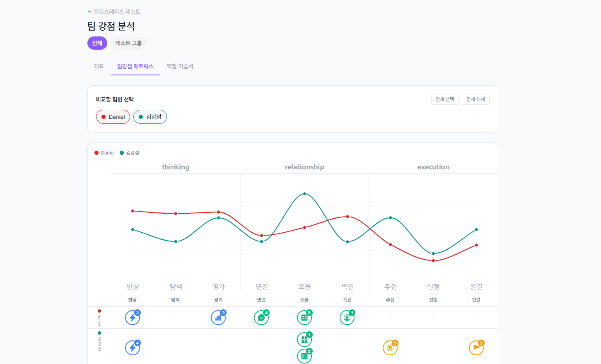Switch to the 개요 tab

pos(99,66)
